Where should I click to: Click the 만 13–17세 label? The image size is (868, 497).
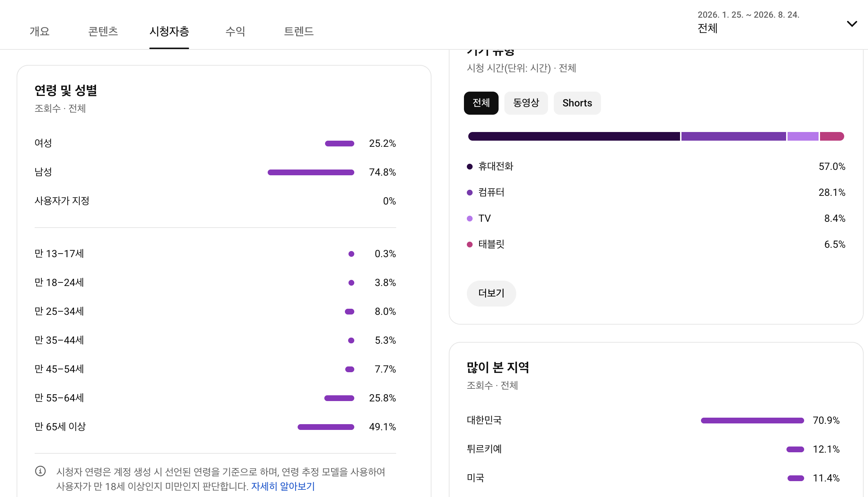tap(59, 254)
